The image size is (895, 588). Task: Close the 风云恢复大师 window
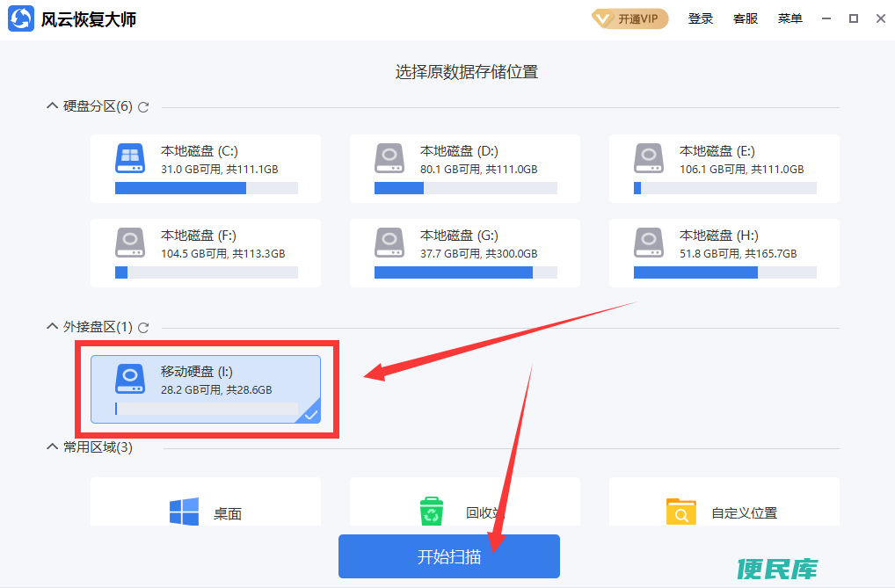tap(881, 18)
